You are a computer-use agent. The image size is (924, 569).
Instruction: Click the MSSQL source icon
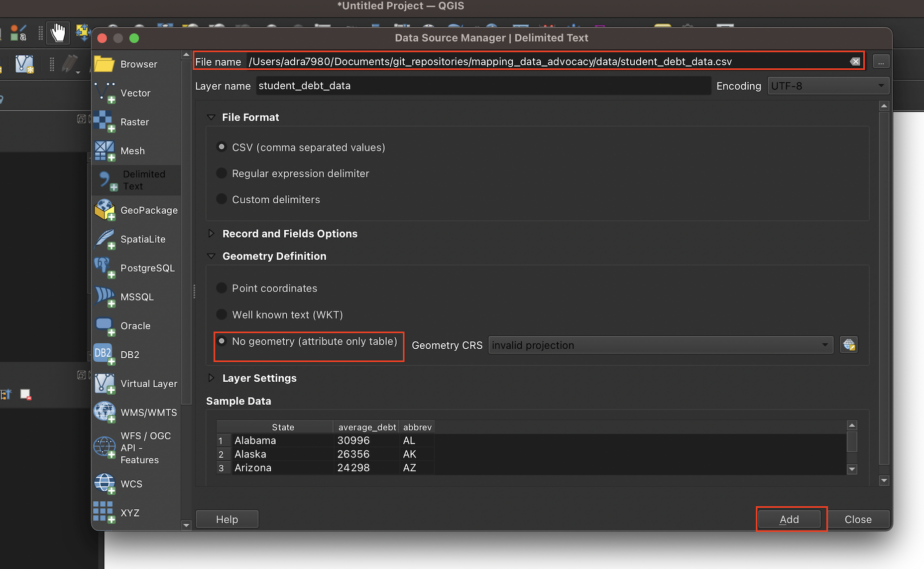coord(105,297)
